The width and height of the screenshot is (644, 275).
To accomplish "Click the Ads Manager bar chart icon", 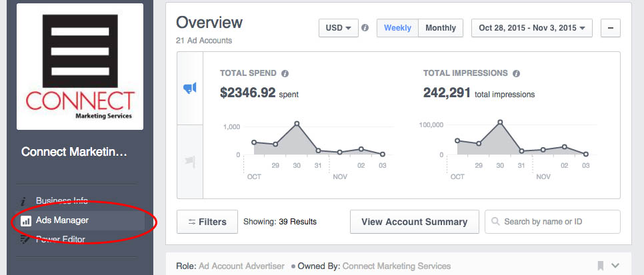I will point(25,220).
